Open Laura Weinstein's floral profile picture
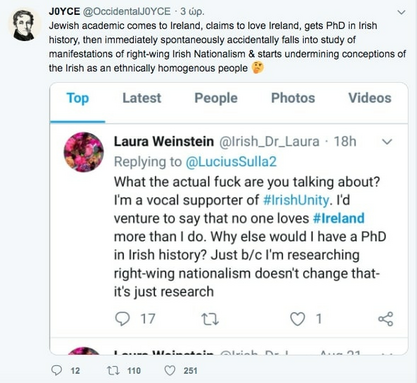417x383 pixels. pyautogui.click(x=84, y=152)
